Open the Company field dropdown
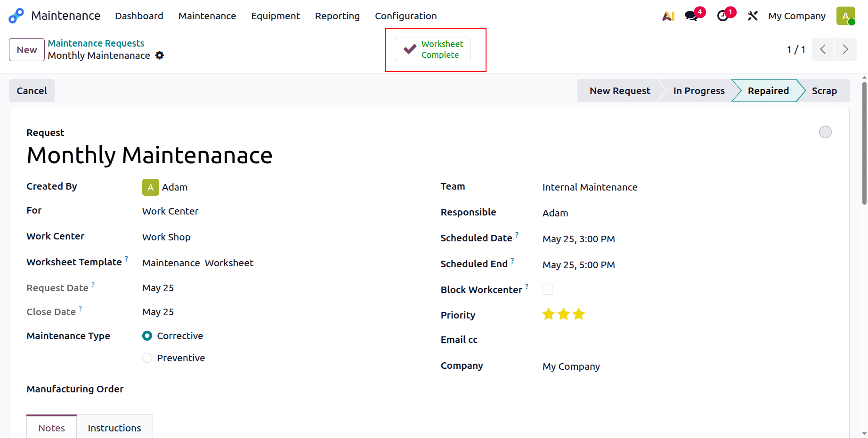 tap(687, 366)
